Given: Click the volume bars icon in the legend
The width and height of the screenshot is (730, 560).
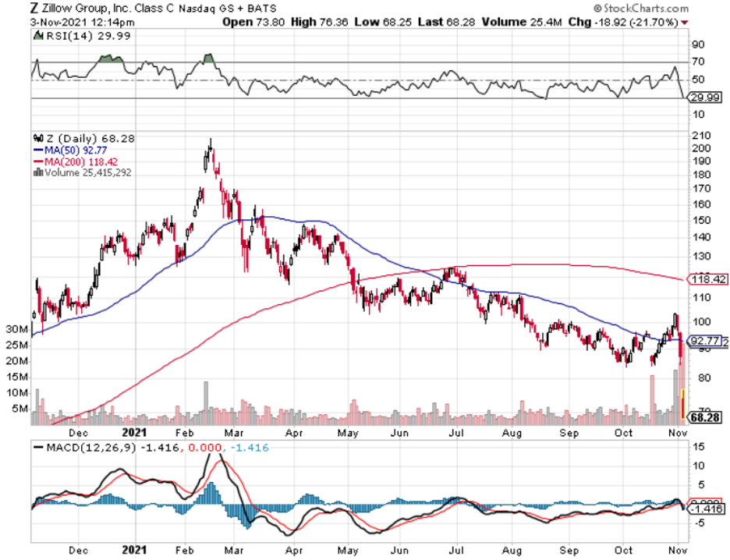Looking at the screenshot, I should [36, 172].
